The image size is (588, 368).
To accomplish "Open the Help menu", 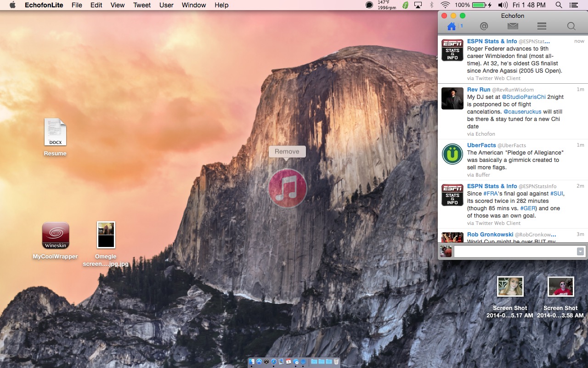I will [221, 5].
